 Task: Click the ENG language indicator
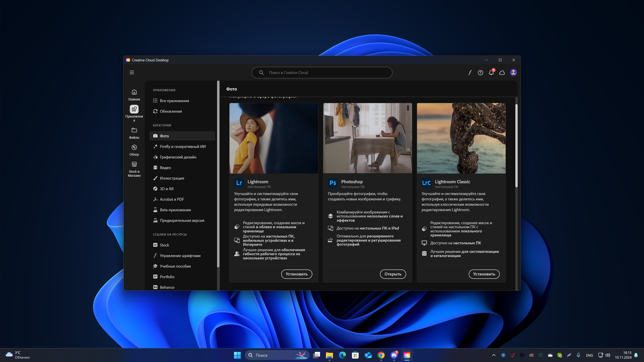[589, 355]
